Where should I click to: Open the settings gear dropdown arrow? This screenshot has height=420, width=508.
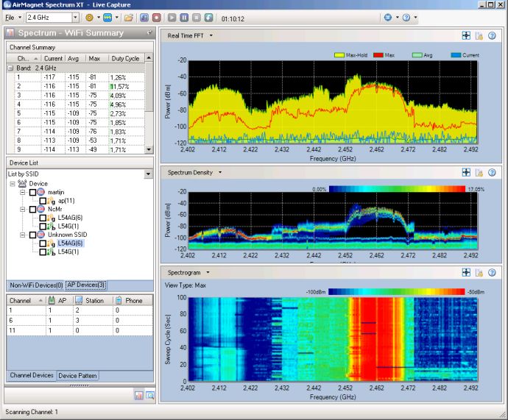coord(99,18)
